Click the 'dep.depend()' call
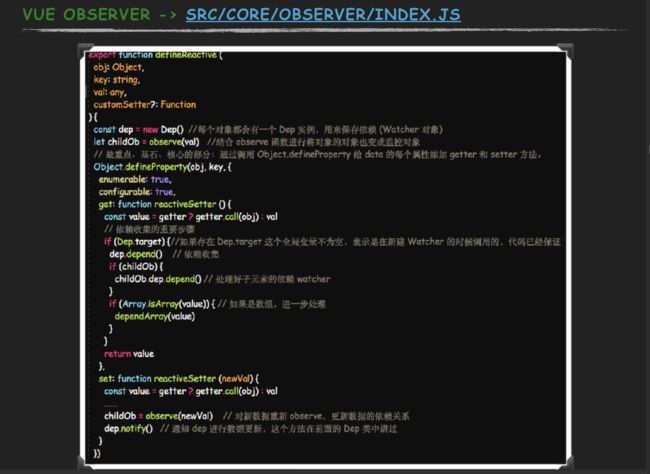 [136, 254]
